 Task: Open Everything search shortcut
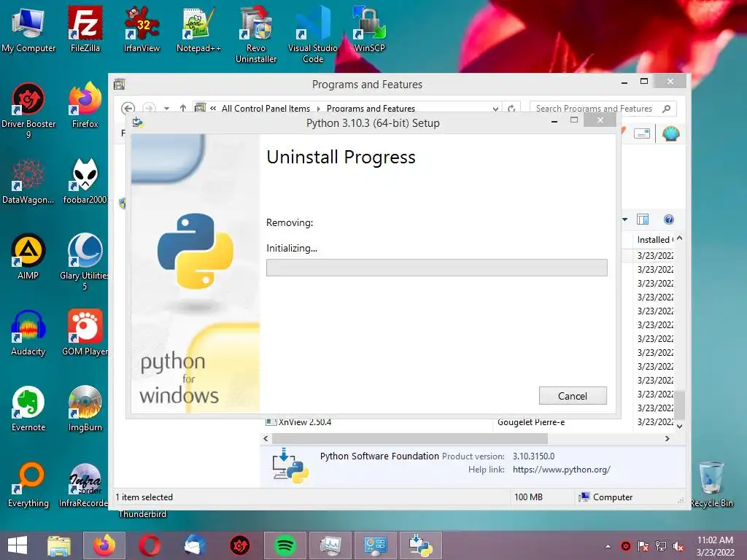[x=28, y=484]
